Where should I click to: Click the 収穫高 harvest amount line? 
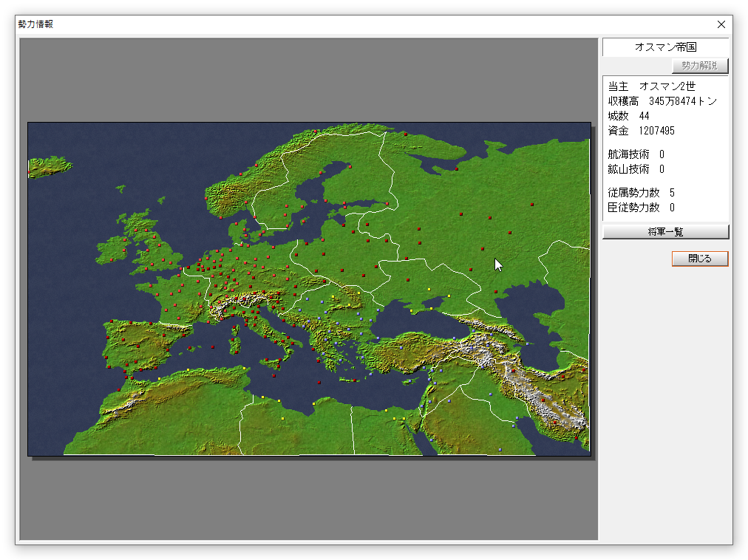point(662,101)
